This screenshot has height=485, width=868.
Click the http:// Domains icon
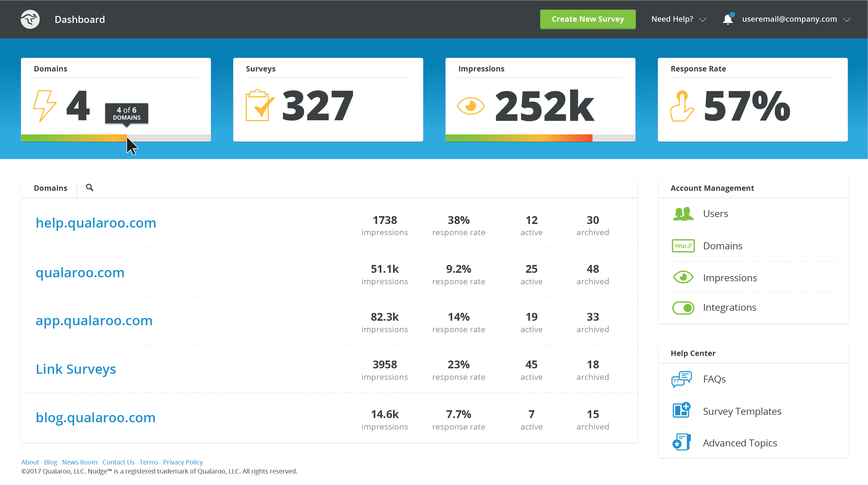click(x=683, y=246)
